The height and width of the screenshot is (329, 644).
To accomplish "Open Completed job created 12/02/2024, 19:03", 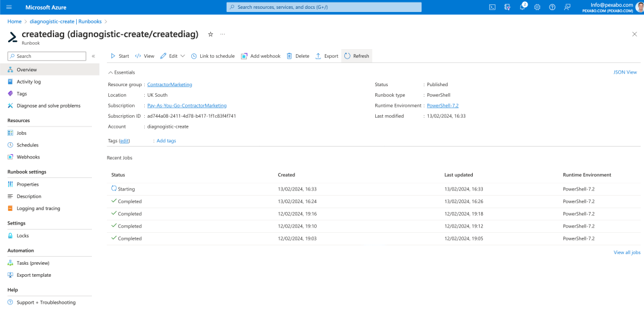I will pos(373,238).
